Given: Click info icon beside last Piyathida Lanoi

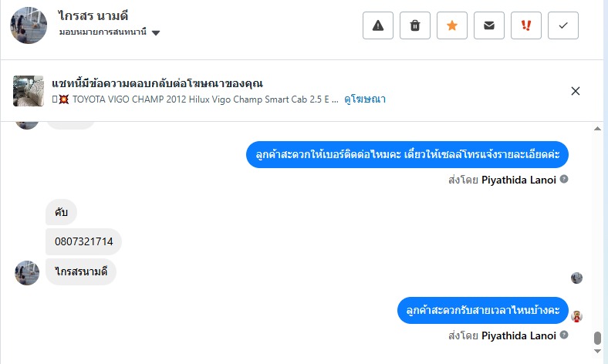Looking at the screenshot, I should (564, 335).
